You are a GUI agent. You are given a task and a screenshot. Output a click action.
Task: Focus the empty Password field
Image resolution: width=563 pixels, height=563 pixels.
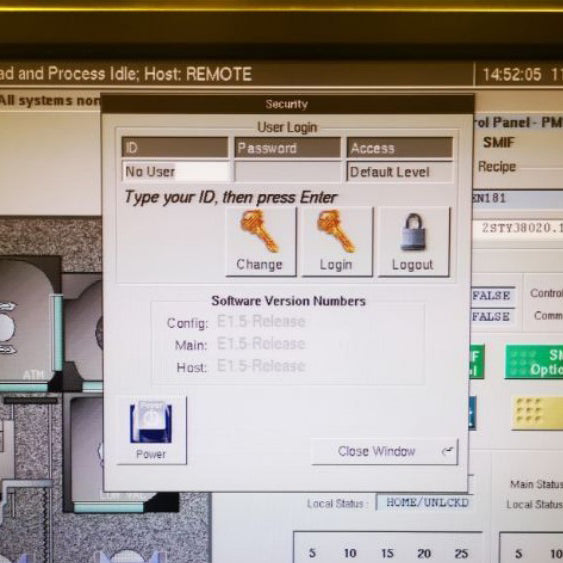point(288,172)
